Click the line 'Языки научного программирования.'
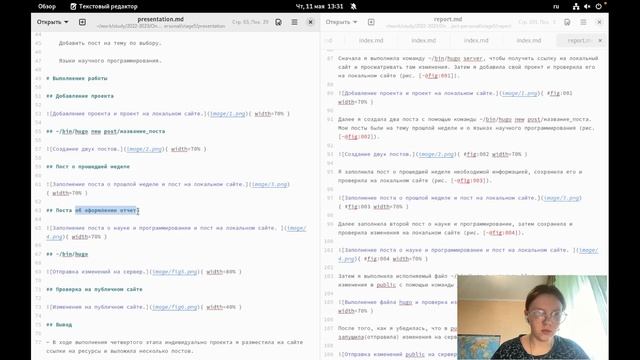 [x=110, y=60]
